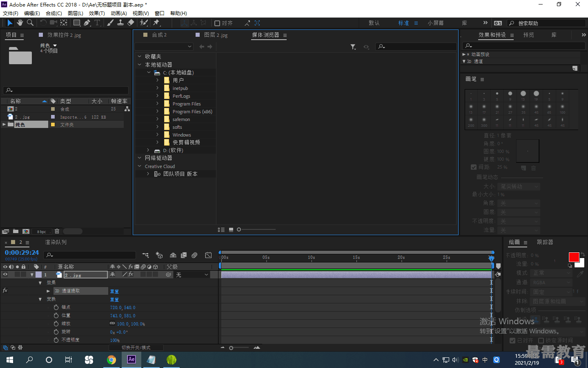Select the Hand tool
This screenshot has height=368, width=588.
pos(20,23)
